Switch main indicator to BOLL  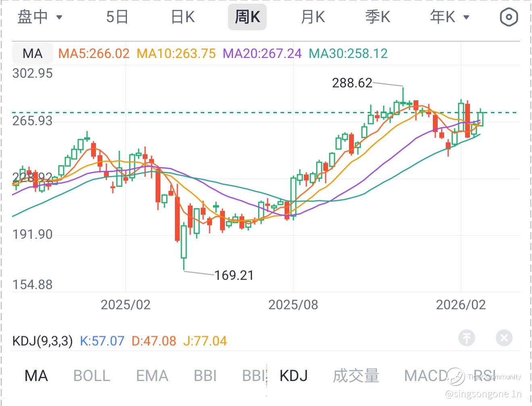pos(91,376)
